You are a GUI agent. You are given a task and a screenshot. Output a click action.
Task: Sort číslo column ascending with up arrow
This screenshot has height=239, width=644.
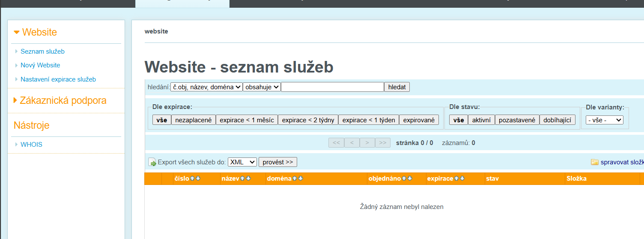click(192, 178)
